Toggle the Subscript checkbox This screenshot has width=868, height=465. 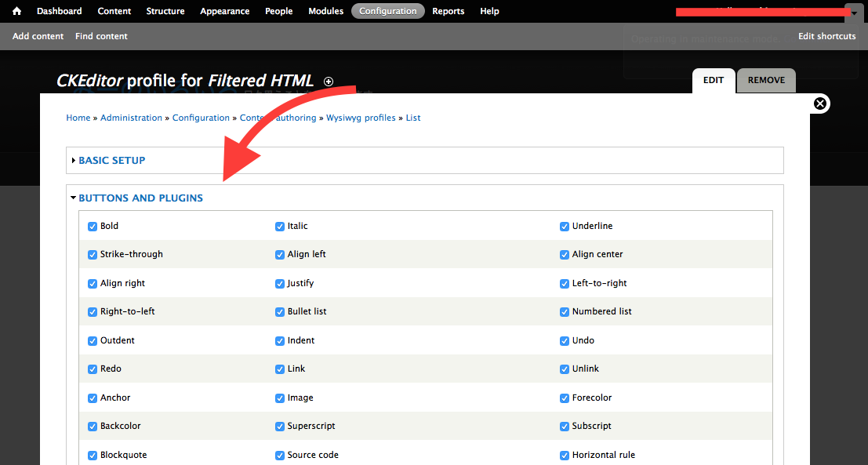[x=564, y=427]
